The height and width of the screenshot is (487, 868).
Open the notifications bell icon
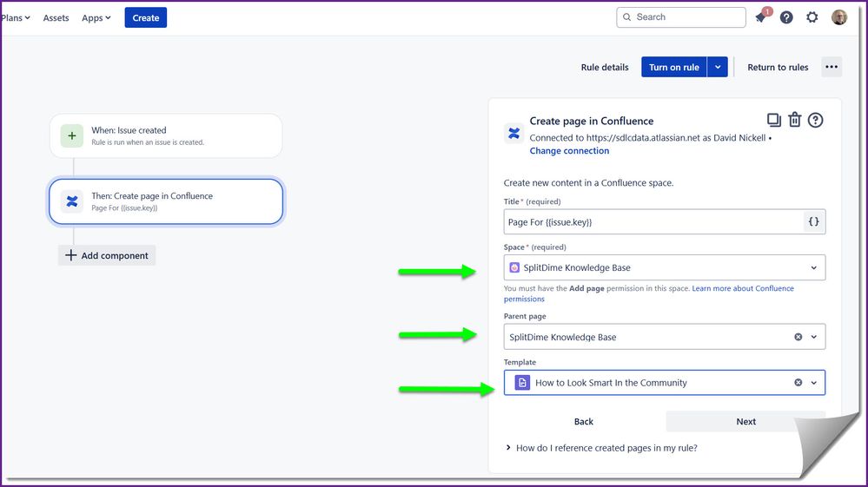pyautogui.click(x=761, y=17)
